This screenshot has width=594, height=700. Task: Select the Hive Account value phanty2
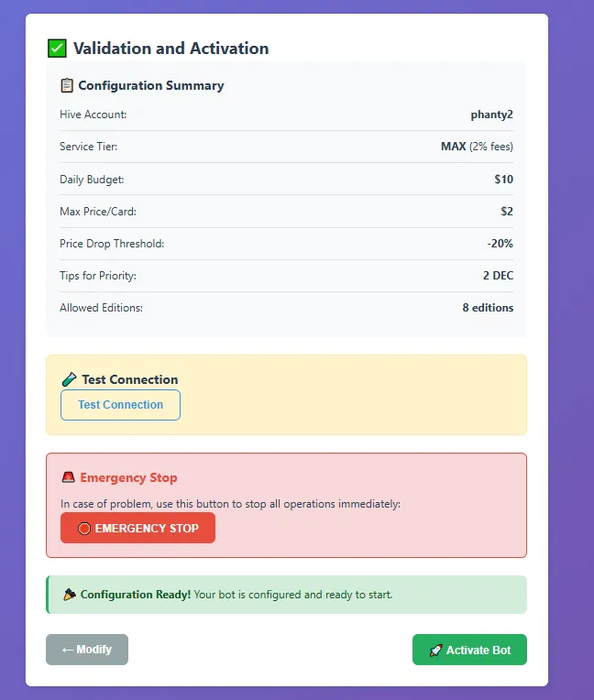tap(491, 115)
